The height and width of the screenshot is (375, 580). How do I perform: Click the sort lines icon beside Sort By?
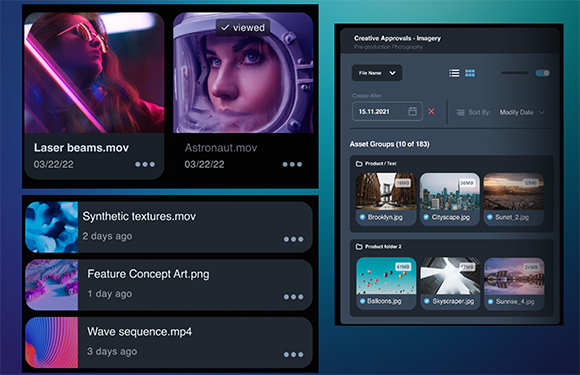point(461,112)
